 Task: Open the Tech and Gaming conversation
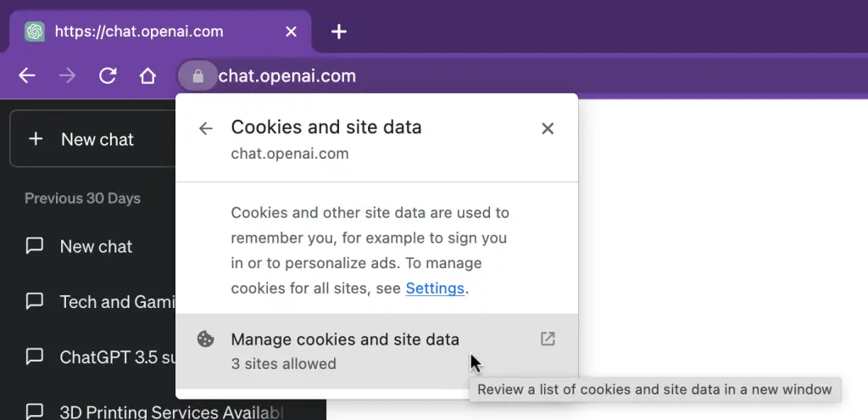click(100, 301)
